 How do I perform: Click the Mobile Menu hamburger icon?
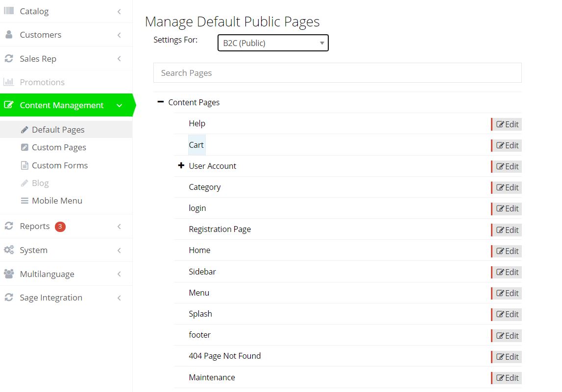click(24, 201)
